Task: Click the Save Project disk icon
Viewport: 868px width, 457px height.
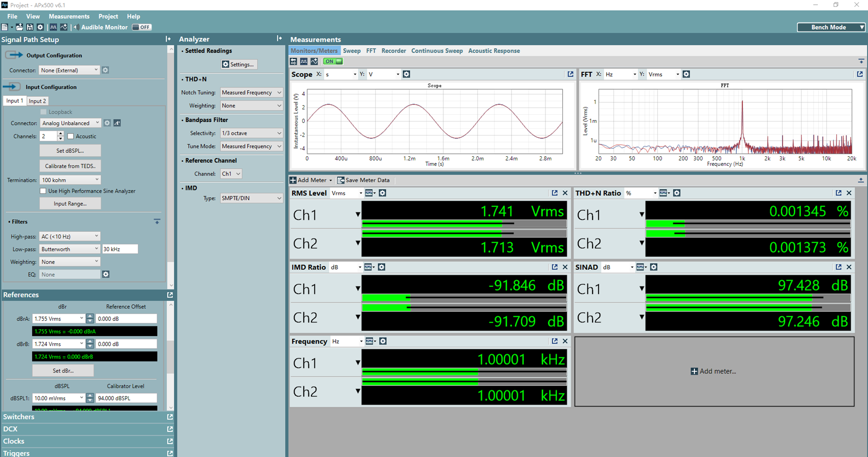Action: (x=30, y=27)
